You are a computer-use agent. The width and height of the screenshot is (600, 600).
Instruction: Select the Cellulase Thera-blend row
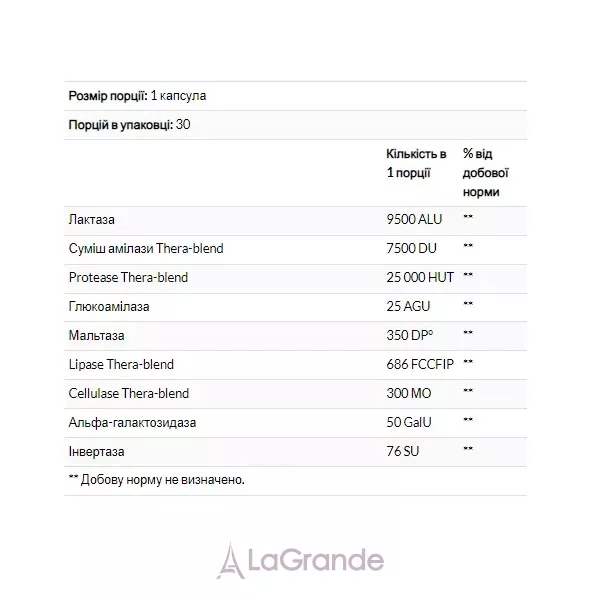pyautogui.click(x=295, y=394)
